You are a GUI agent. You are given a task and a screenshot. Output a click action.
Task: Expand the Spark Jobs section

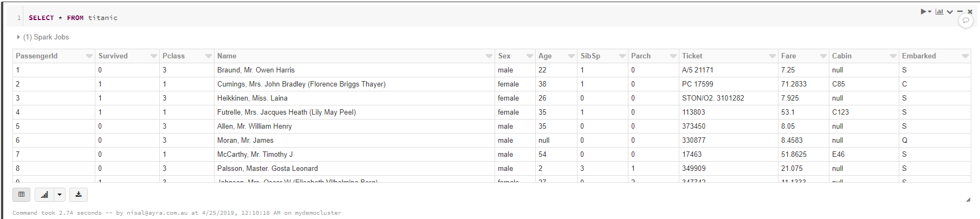(x=43, y=37)
